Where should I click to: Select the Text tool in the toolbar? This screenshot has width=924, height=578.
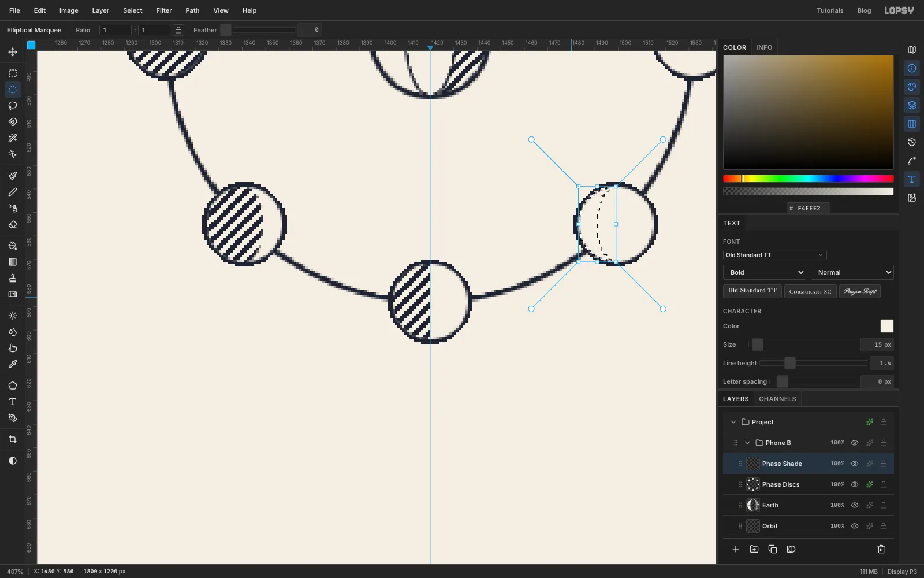click(x=13, y=402)
